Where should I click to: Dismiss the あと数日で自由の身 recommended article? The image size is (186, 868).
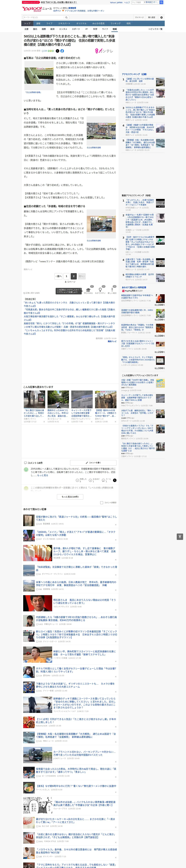pyautogui.click(x=44, y=422)
